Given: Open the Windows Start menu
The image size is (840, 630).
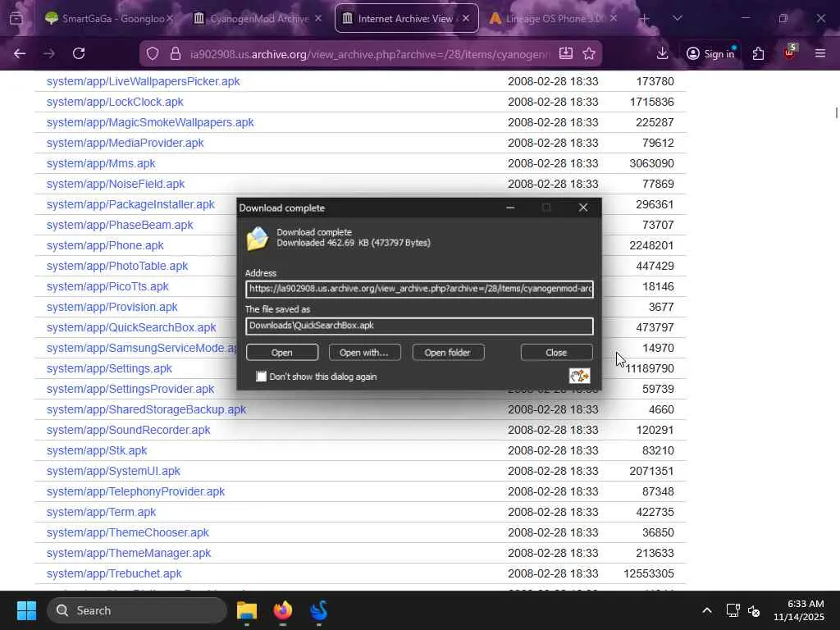Looking at the screenshot, I should click(26, 610).
